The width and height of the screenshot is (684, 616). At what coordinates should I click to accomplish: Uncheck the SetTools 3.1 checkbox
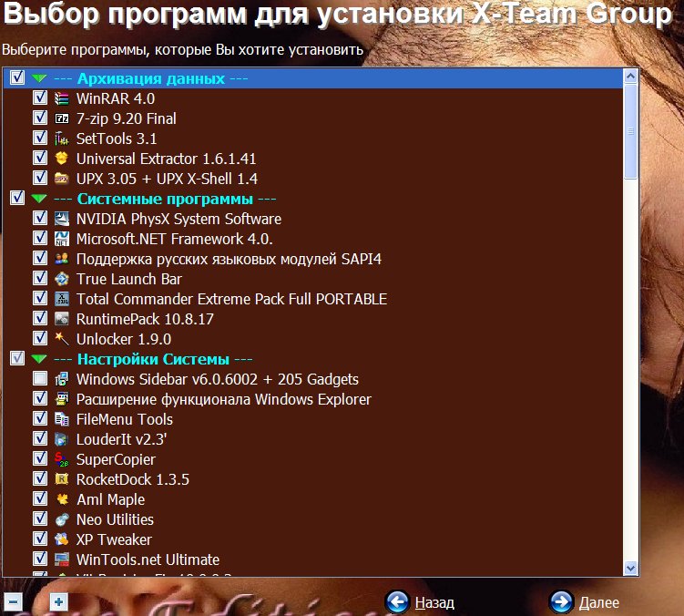40,138
